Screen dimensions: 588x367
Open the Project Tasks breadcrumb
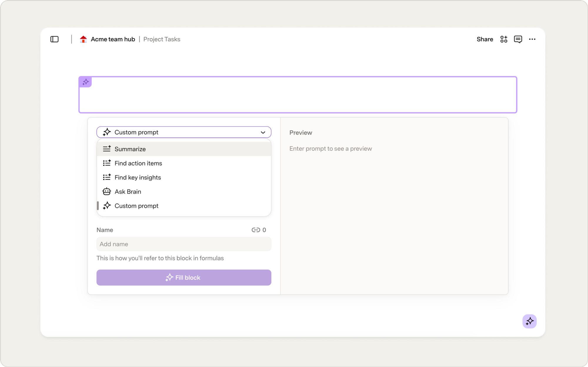click(x=162, y=39)
